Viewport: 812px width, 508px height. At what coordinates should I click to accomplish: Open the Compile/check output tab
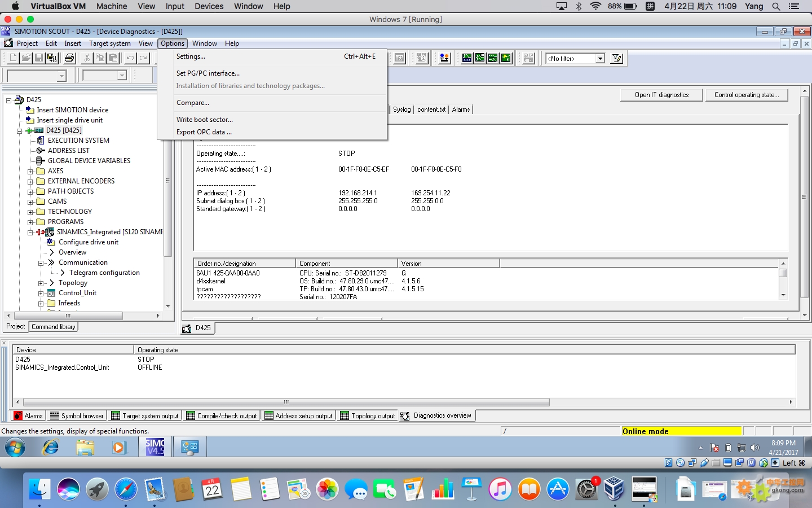pyautogui.click(x=222, y=416)
